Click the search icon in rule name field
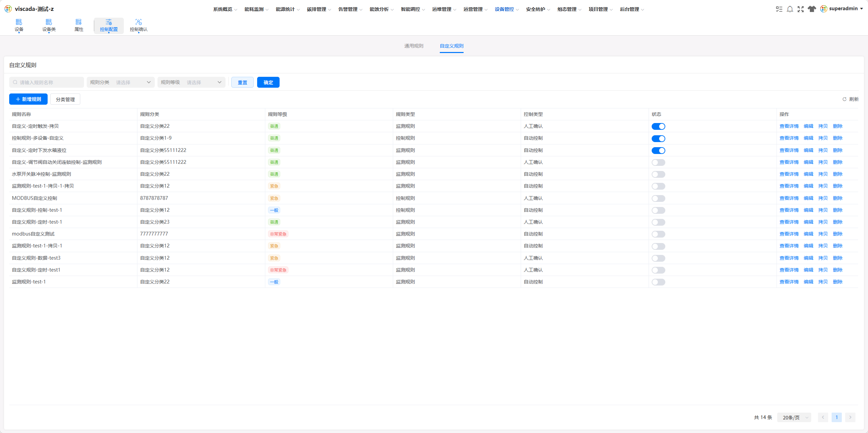 pyautogui.click(x=15, y=82)
